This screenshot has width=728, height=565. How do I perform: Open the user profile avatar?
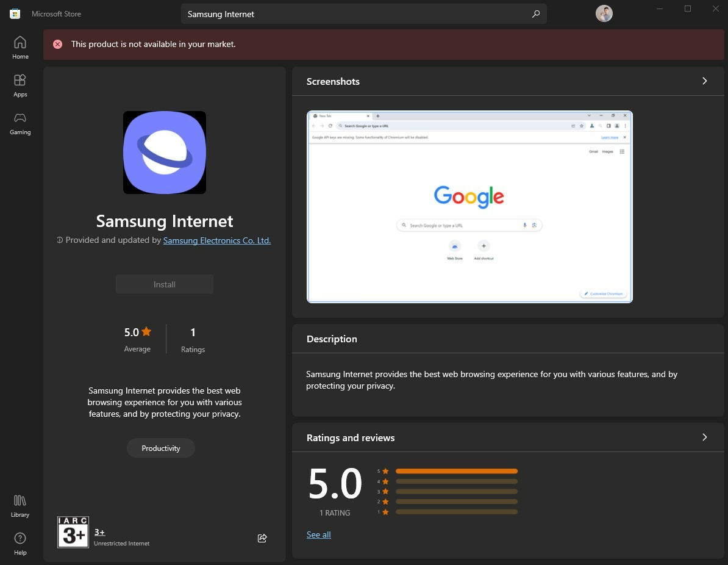tap(604, 13)
